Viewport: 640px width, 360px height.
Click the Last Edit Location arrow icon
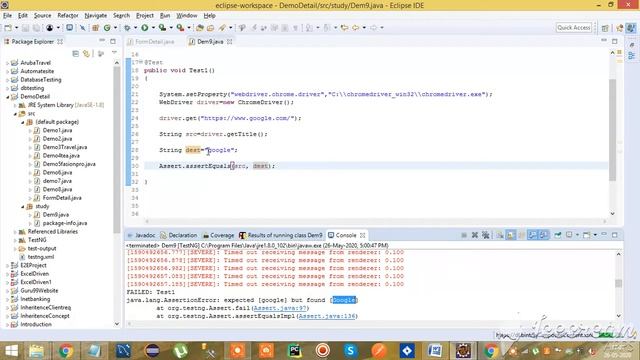point(344,28)
